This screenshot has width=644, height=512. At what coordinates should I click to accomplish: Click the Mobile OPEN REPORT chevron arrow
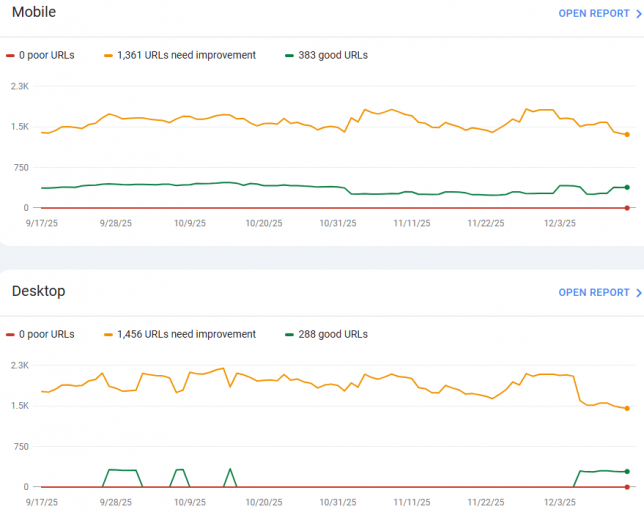click(639, 14)
